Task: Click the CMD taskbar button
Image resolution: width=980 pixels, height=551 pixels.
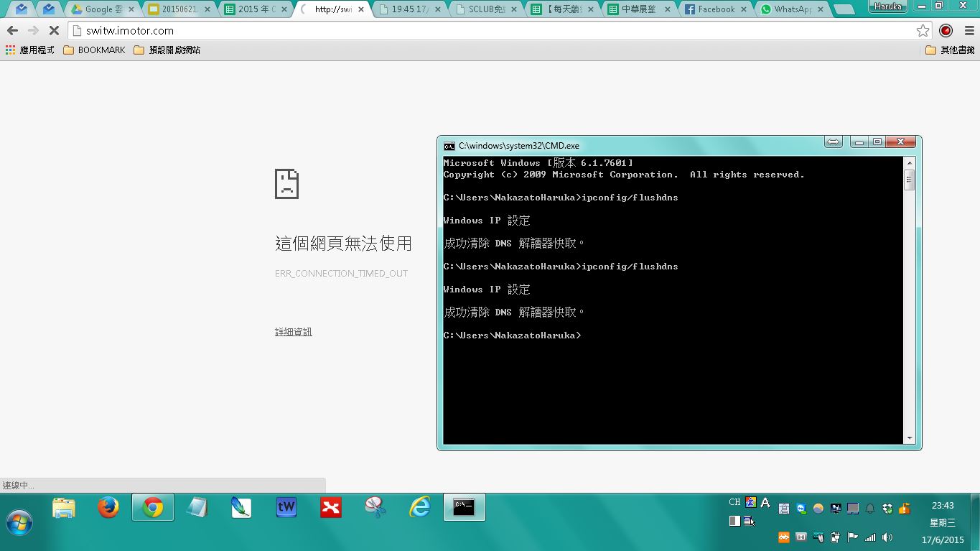Action: click(x=464, y=508)
